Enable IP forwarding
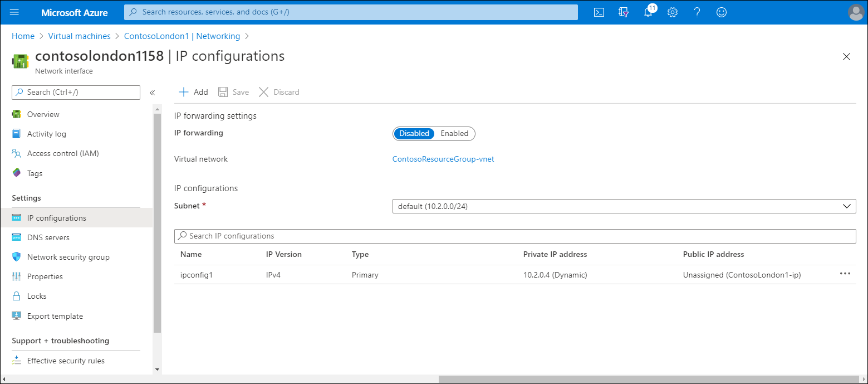This screenshot has width=868, height=384. click(454, 133)
